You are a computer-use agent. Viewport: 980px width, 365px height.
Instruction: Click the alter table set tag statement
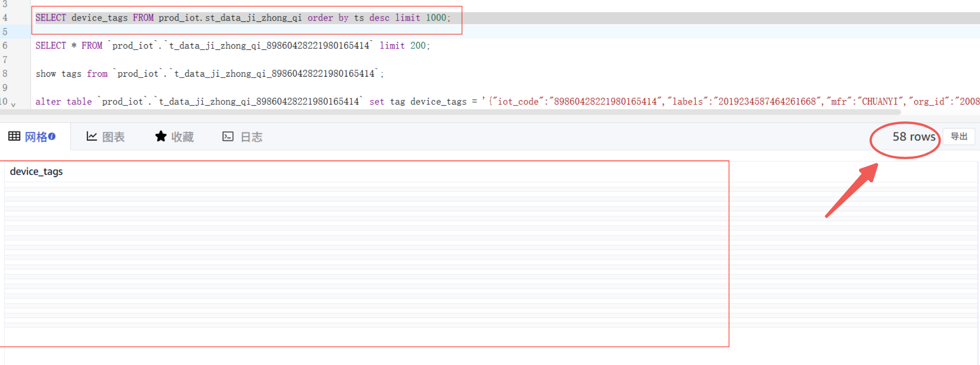tap(274, 101)
